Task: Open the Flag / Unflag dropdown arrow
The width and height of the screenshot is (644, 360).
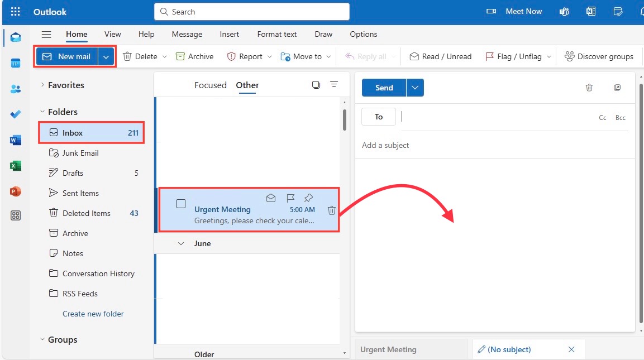Action: pos(548,56)
